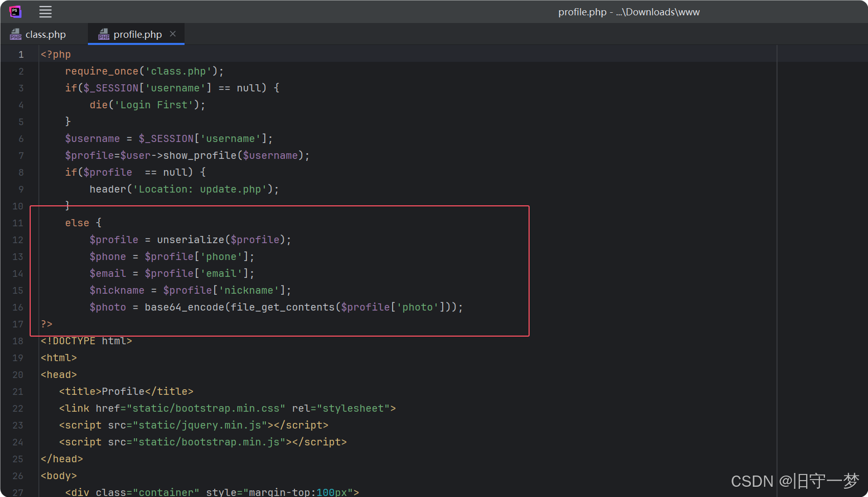Click the </head> closing tag
868x497 pixels.
[x=62, y=459]
